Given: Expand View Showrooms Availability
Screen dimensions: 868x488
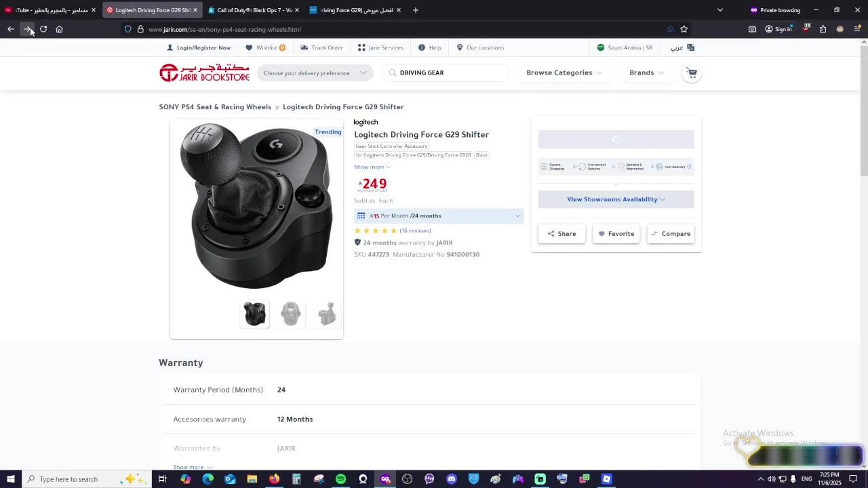Looking at the screenshot, I should (616, 199).
